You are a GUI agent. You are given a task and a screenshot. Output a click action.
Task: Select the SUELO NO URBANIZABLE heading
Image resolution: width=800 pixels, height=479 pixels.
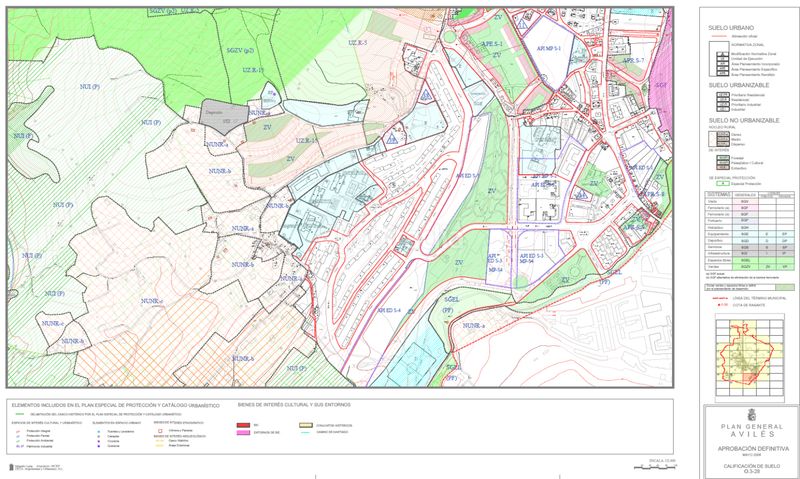(744, 120)
